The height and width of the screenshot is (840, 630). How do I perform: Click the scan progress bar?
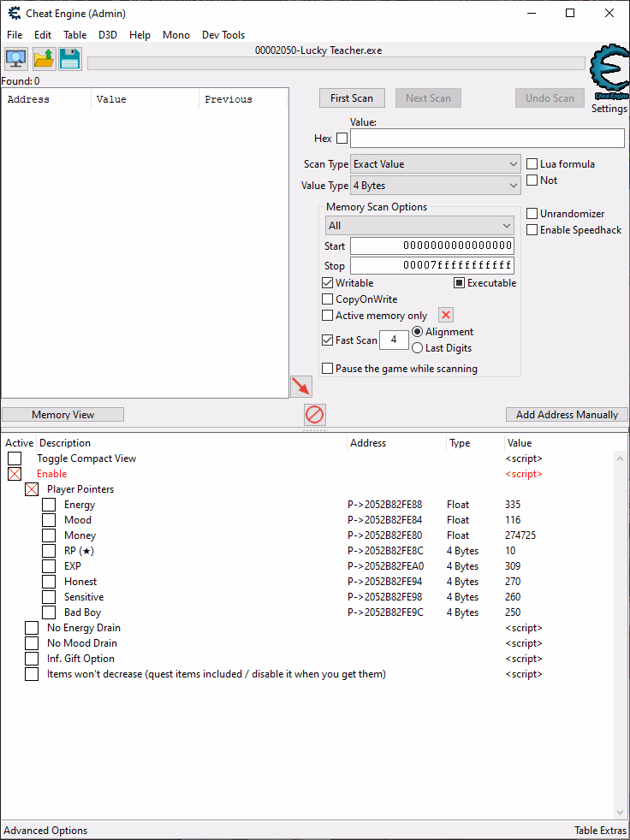coord(336,63)
